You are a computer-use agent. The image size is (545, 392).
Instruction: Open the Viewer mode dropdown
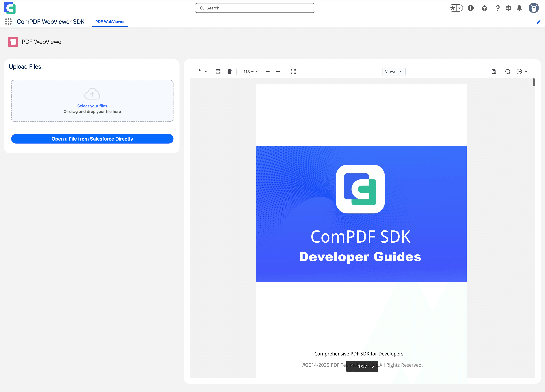click(393, 71)
